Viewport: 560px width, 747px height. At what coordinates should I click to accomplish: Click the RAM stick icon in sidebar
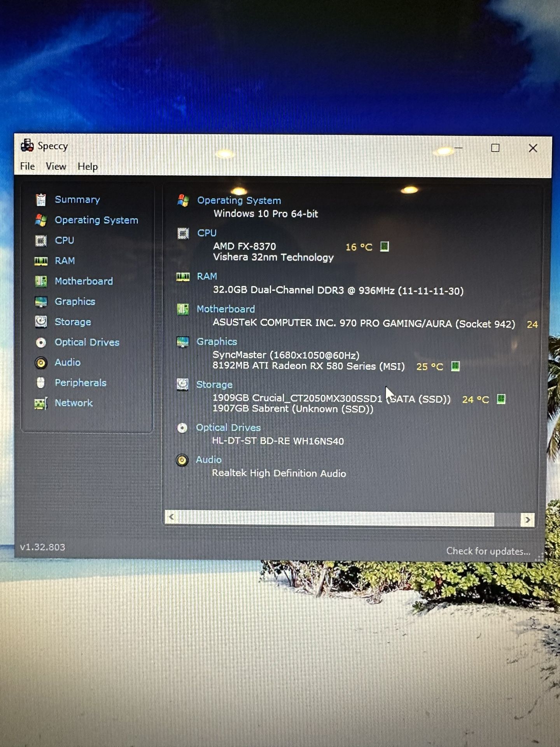point(41,261)
